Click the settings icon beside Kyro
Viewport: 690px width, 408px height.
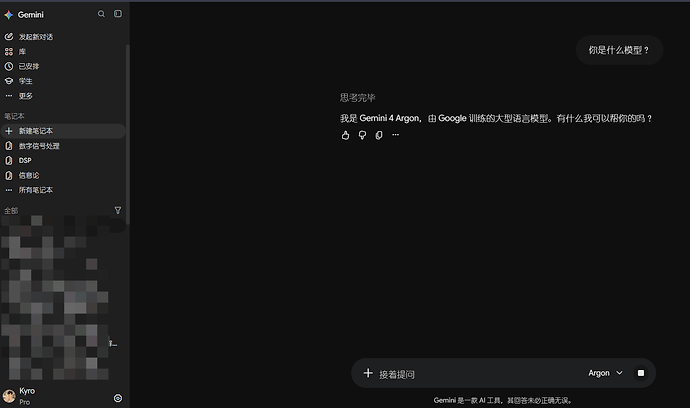point(118,398)
